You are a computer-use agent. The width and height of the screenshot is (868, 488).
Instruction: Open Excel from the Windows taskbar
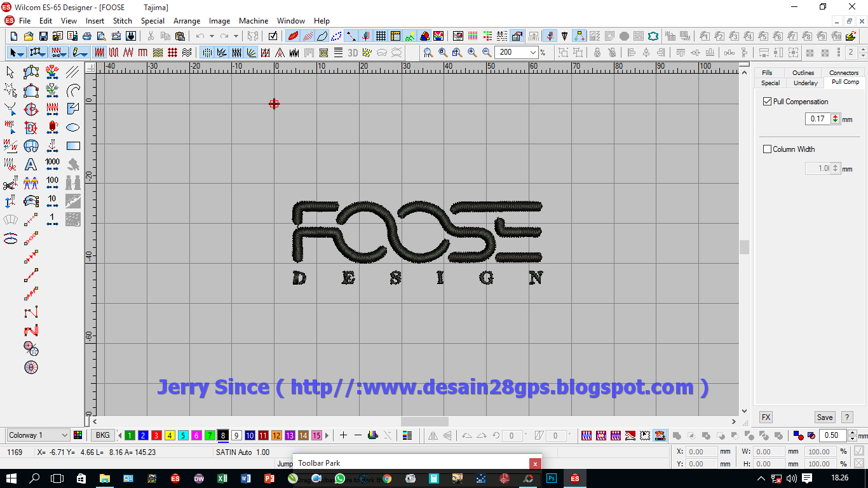pyautogui.click(x=222, y=478)
